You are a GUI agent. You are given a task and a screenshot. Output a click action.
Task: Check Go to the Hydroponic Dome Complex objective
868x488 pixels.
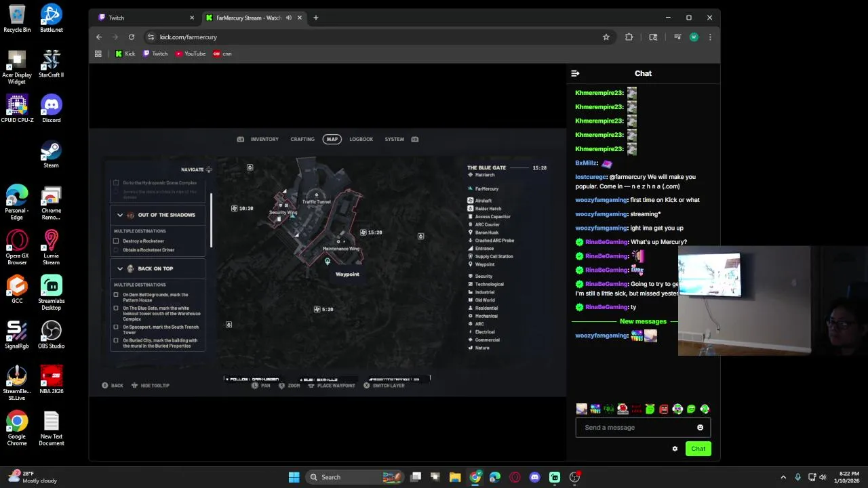click(116, 183)
